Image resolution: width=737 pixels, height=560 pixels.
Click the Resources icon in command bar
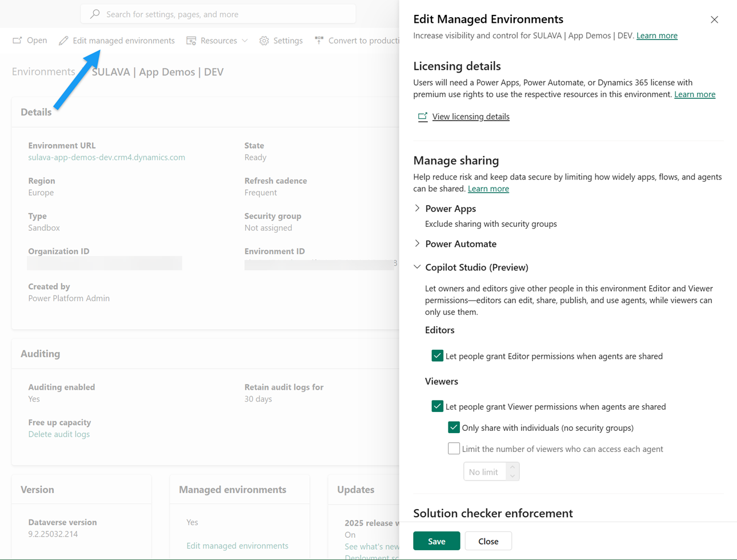[191, 41]
